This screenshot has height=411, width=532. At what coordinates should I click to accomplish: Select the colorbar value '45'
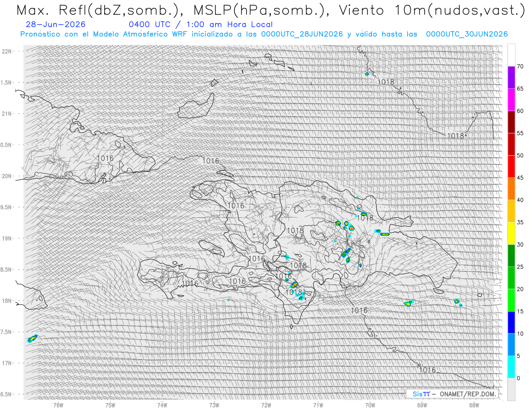click(x=520, y=178)
